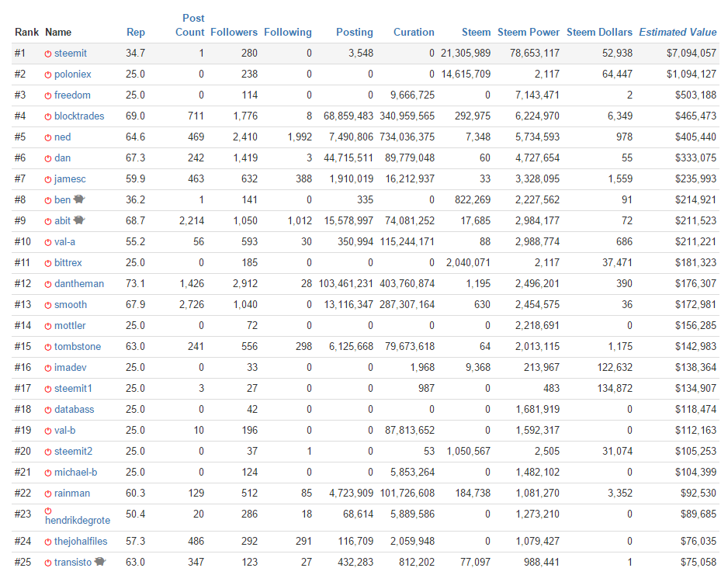This screenshot has width=728, height=575.
Task: Click the estimated value $75,058
Action: pyautogui.click(x=699, y=562)
